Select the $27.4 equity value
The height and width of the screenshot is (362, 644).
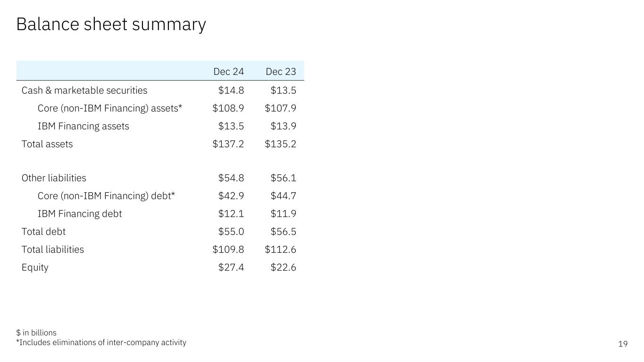point(231,268)
